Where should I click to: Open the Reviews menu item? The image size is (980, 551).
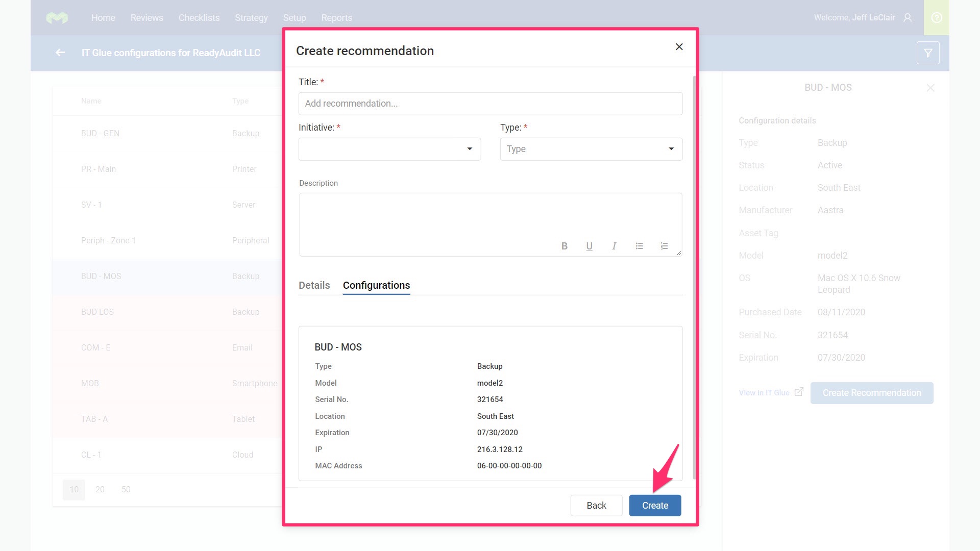146,18
